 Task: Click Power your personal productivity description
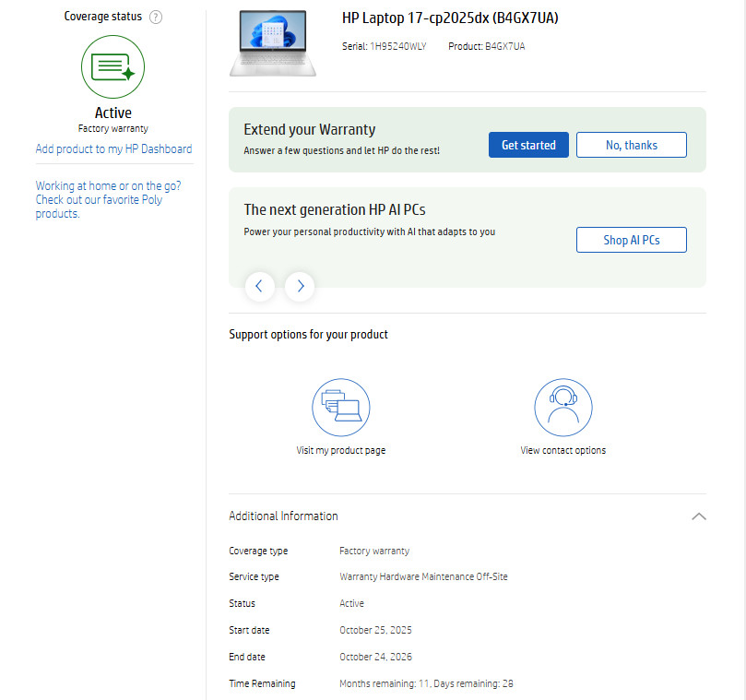[369, 231]
